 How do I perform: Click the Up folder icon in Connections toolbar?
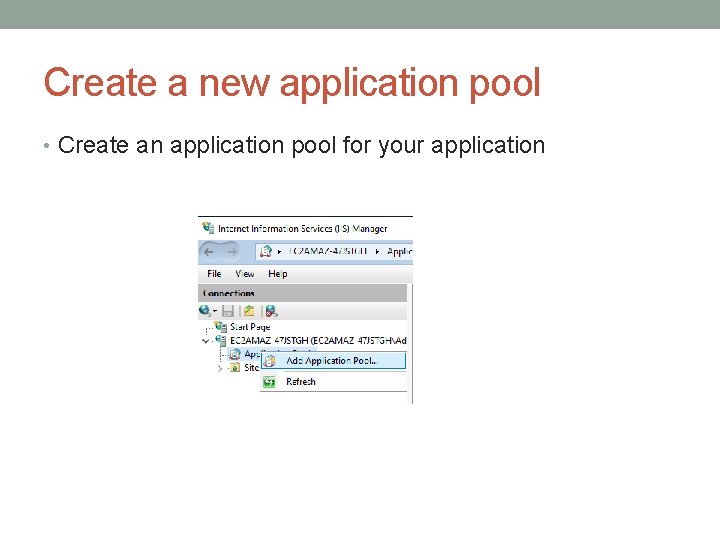tap(249, 311)
